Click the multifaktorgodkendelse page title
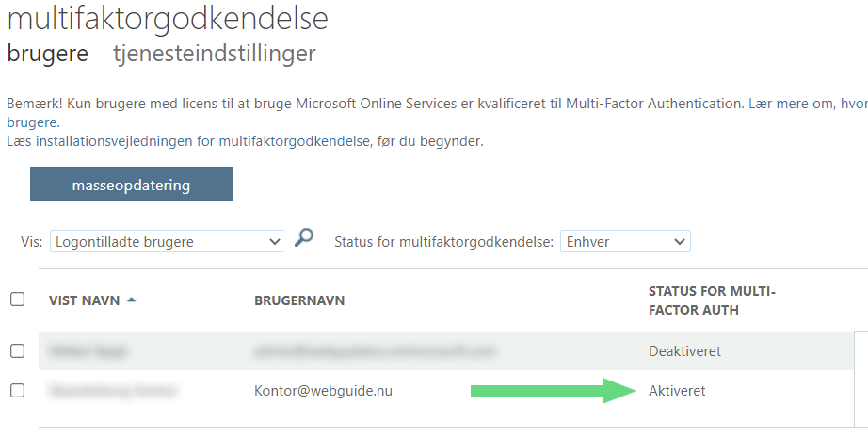The width and height of the screenshot is (868, 438). [x=168, y=19]
